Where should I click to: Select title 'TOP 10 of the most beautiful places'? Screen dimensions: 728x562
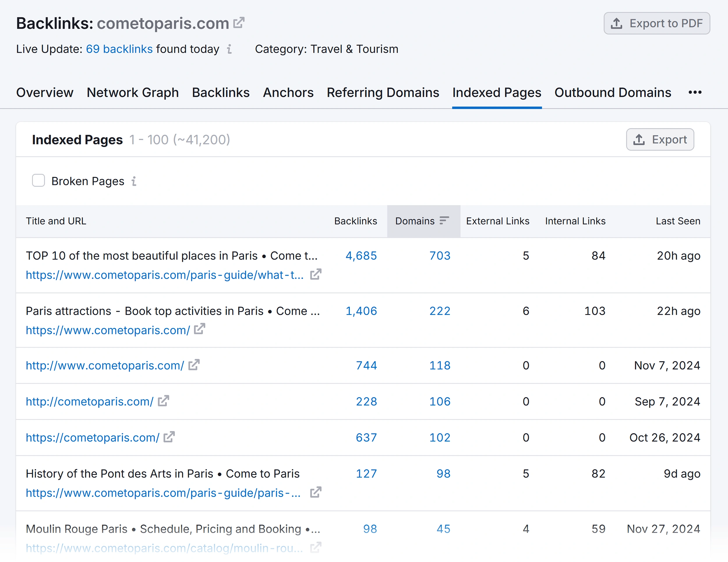pyautogui.click(x=172, y=256)
